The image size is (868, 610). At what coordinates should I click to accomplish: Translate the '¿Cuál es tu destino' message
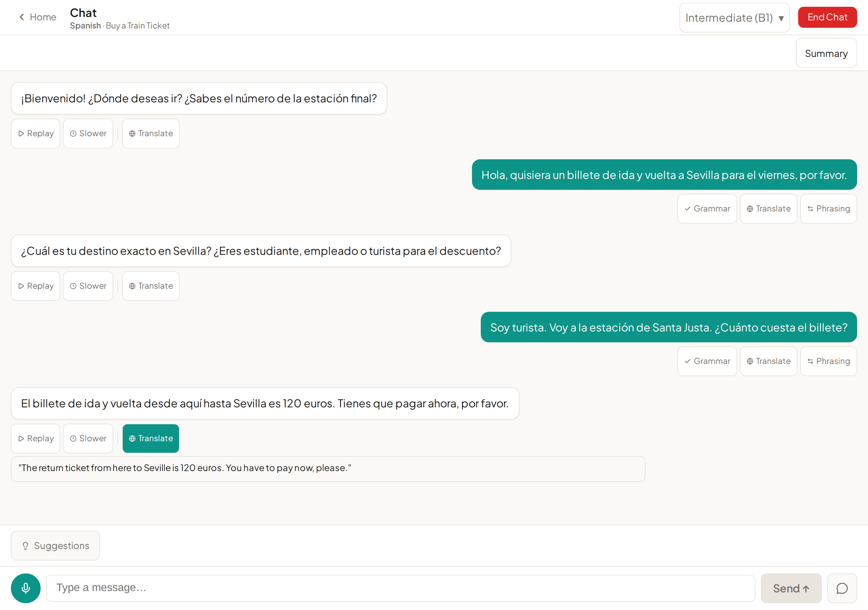[x=151, y=286]
